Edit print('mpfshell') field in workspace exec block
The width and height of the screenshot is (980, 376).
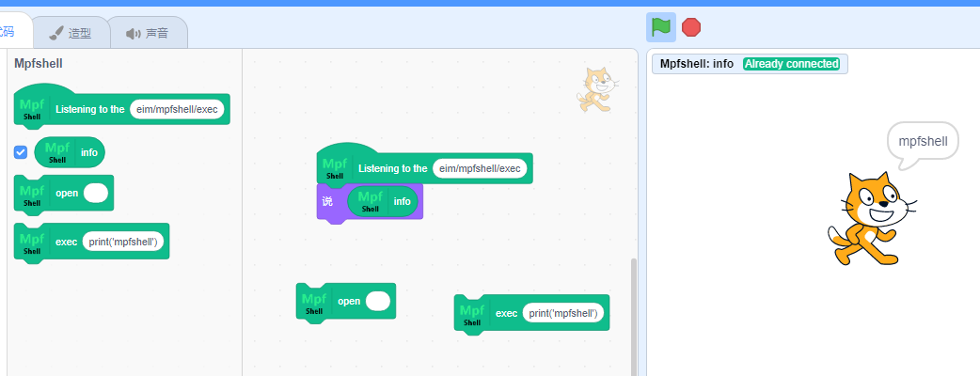click(x=563, y=313)
